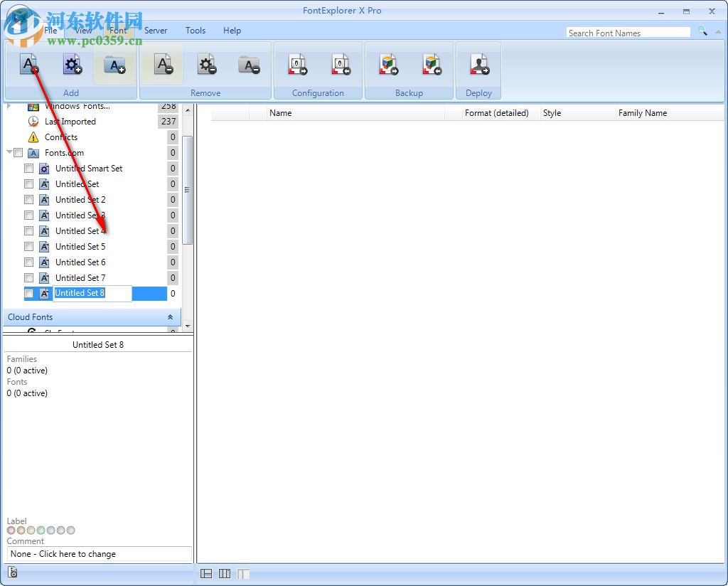Click the Add Font toolbar icon
Image resolution: width=728 pixels, height=586 pixels.
[28, 64]
